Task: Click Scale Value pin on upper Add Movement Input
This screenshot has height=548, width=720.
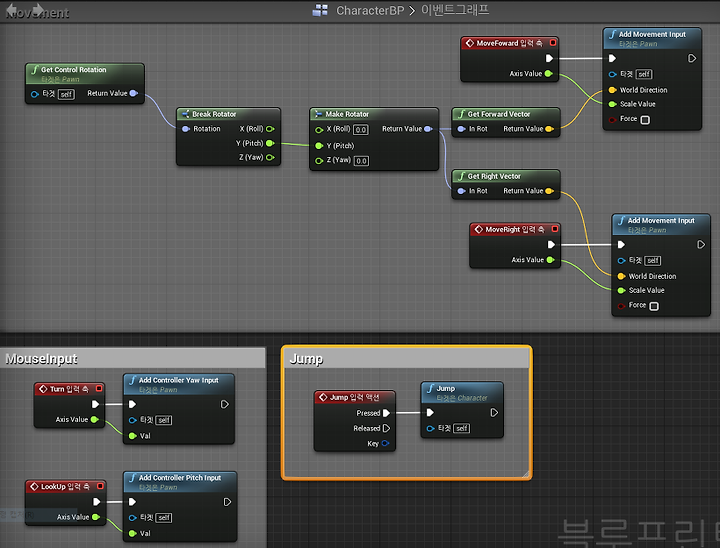Action: click(x=612, y=104)
